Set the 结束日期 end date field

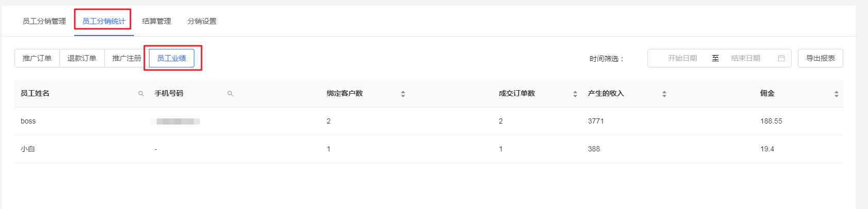[x=745, y=58]
